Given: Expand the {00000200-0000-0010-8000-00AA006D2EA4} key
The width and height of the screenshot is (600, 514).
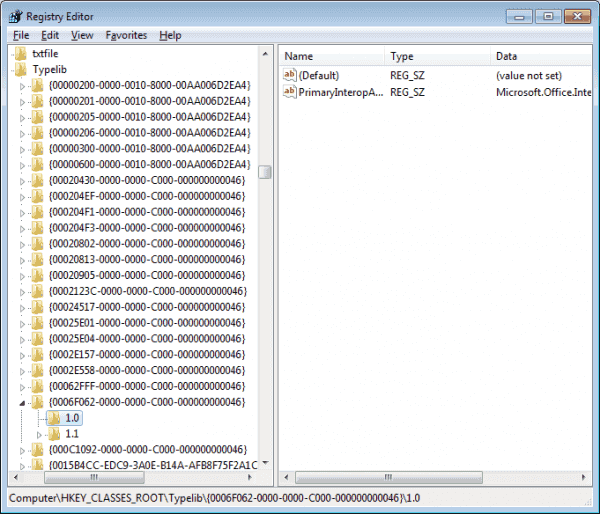Looking at the screenshot, I should pyautogui.click(x=22, y=86).
